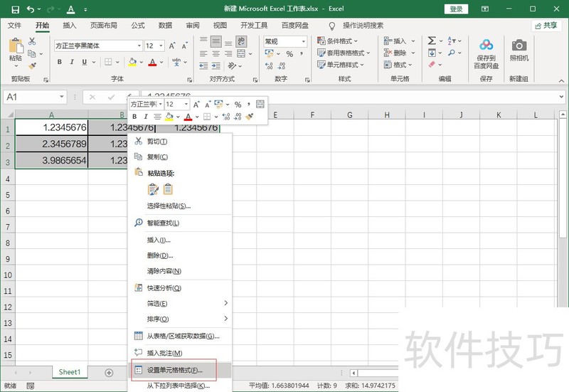Click Decrease Font Size in ribbon
Screen dimensions: 569x392
(x=185, y=46)
